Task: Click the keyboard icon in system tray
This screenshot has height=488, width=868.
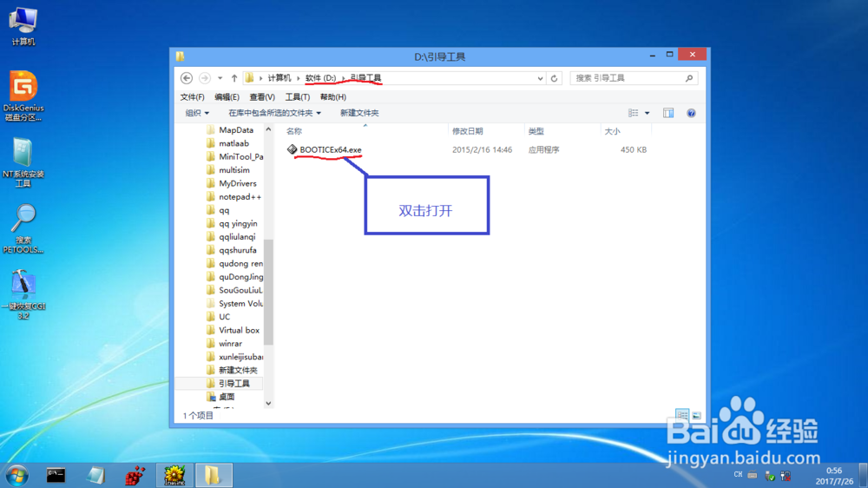Action: pyautogui.click(x=753, y=475)
